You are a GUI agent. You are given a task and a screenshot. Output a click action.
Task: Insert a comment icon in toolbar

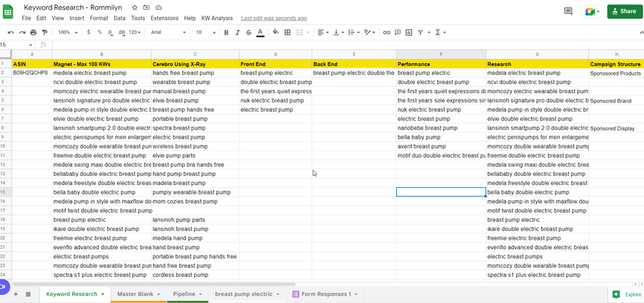click(398, 32)
